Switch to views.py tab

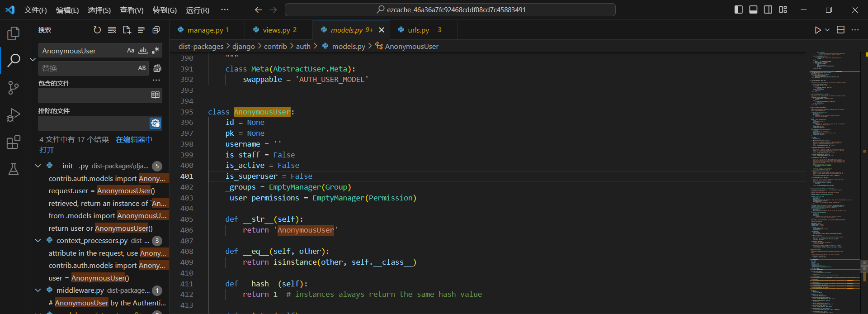point(278,30)
